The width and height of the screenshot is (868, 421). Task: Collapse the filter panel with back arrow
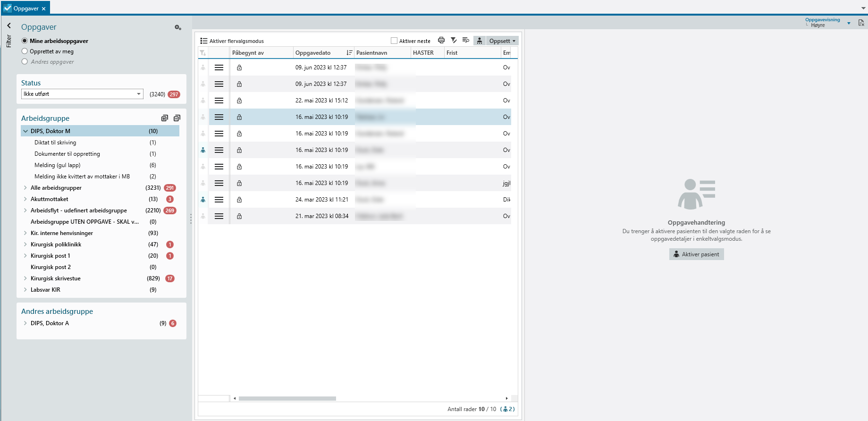click(9, 26)
